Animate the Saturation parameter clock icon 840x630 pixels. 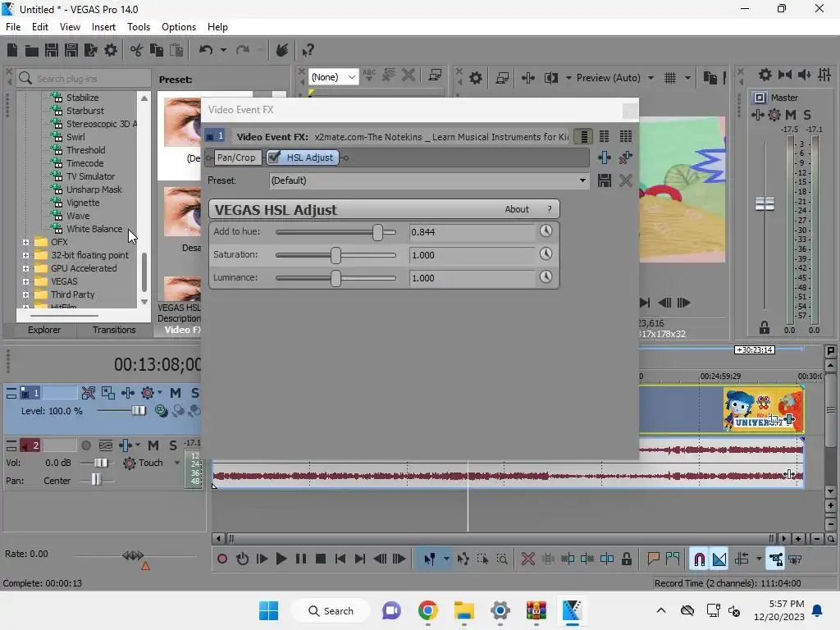pyautogui.click(x=546, y=254)
